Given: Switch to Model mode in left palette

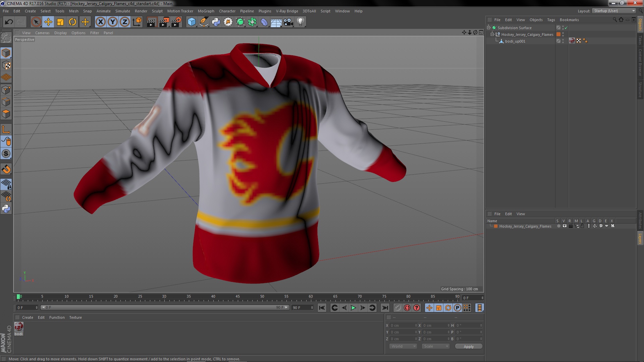Looking at the screenshot, I should point(6,53).
